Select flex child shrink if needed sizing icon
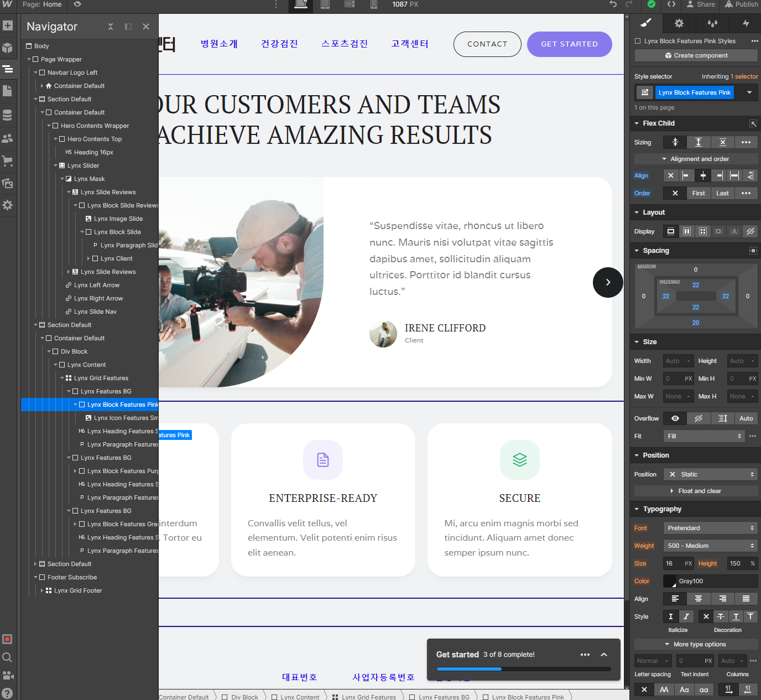 pyautogui.click(x=675, y=142)
